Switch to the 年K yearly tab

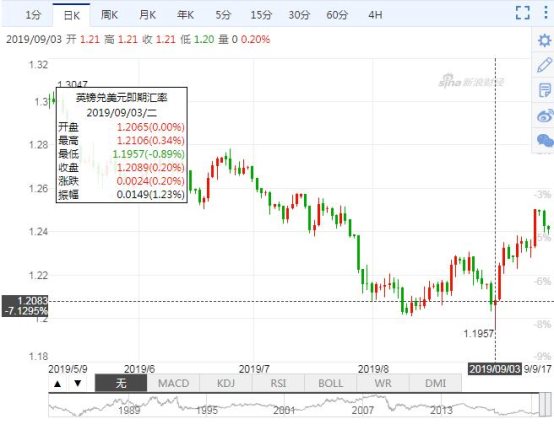185,15
